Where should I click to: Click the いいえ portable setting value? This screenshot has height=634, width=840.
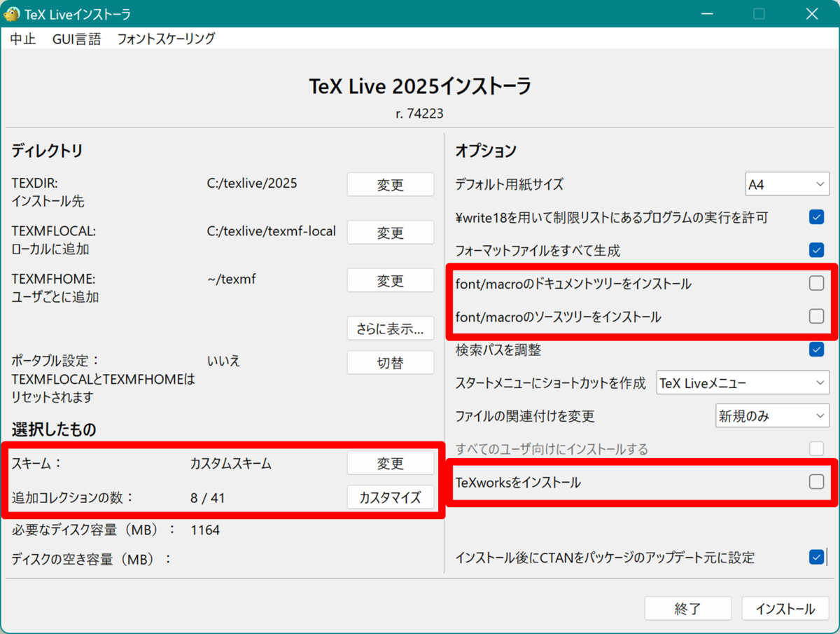point(224,361)
